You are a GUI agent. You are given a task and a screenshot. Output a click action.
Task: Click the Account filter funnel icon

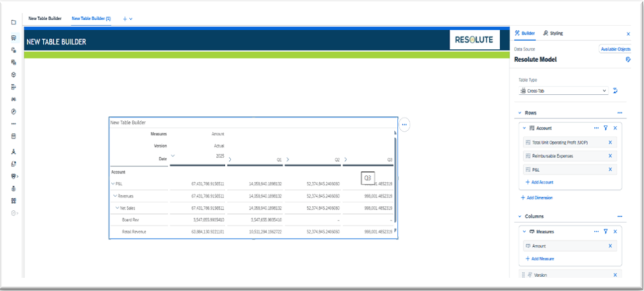click(x=606, y=128)
